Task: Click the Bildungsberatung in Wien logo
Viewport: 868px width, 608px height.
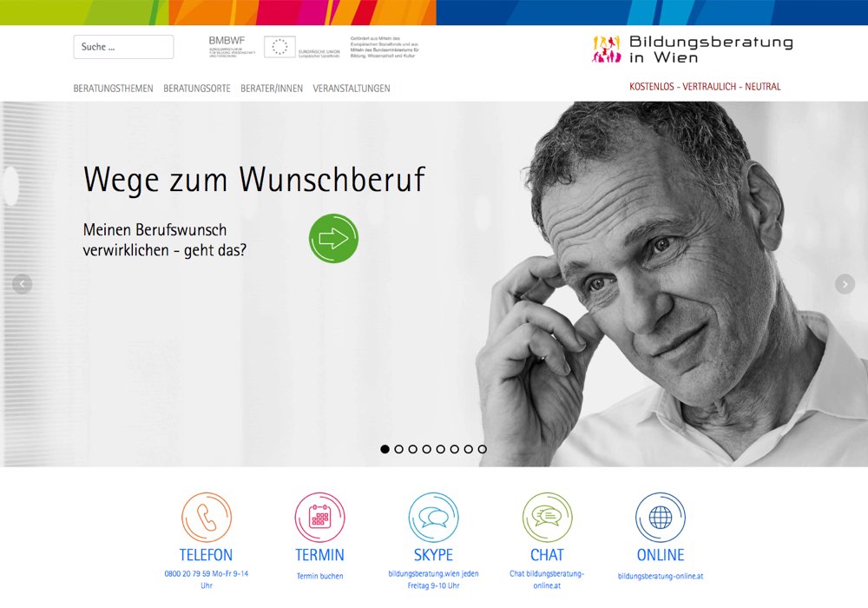Action: [693, 50]
